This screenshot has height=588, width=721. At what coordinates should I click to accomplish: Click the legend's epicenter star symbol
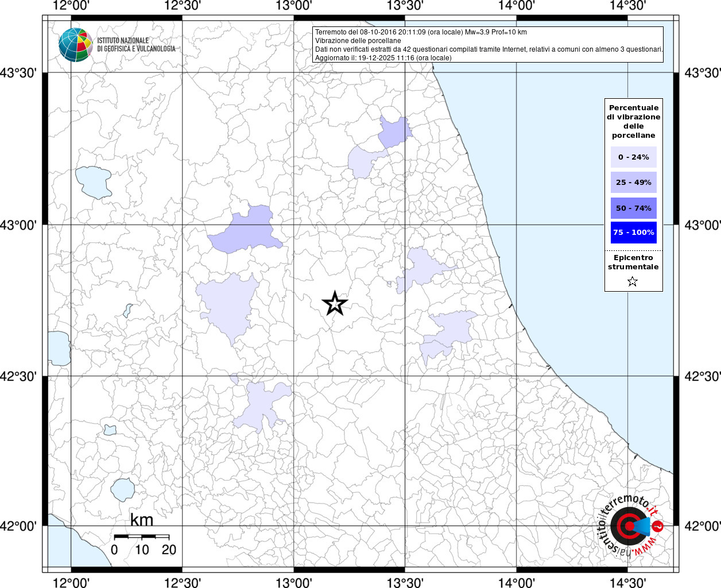click(x=633, y=281)
